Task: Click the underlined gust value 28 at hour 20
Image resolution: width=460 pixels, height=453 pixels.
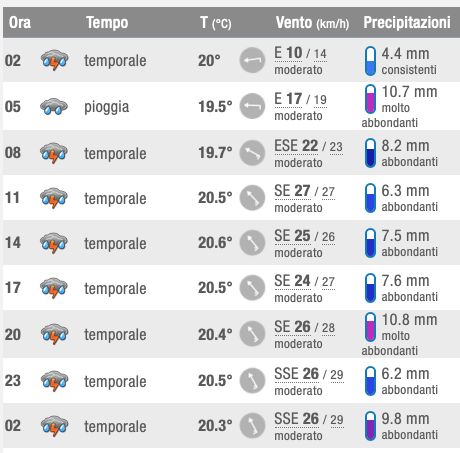Action: click(328, 328)
